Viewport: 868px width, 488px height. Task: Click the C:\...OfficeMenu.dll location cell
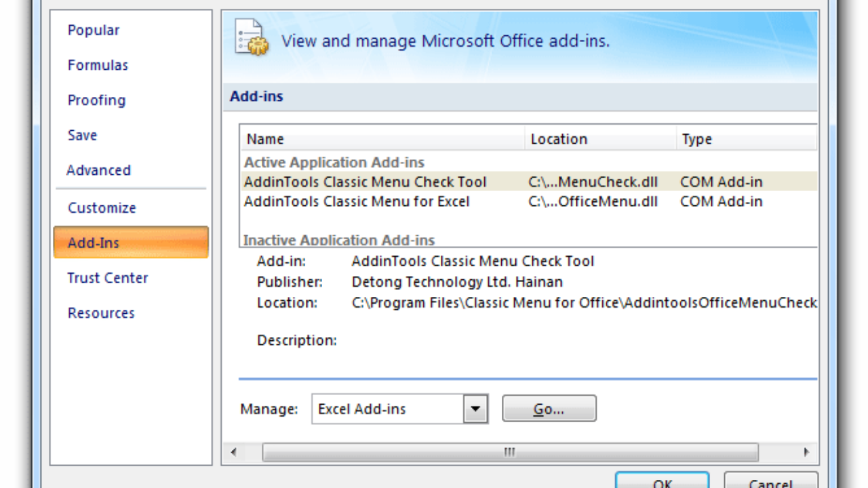(x=593, y=201)
